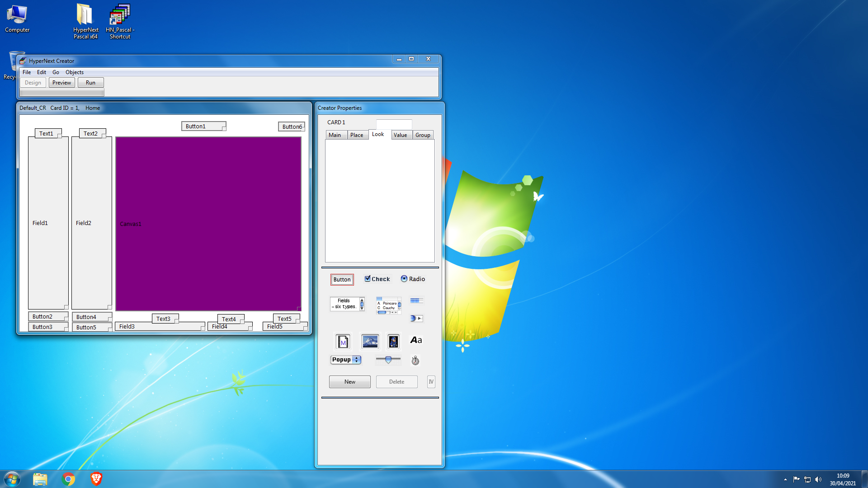Select the Aa text object icon
Screen dimensions: 868x488
[x=416, y=340]
